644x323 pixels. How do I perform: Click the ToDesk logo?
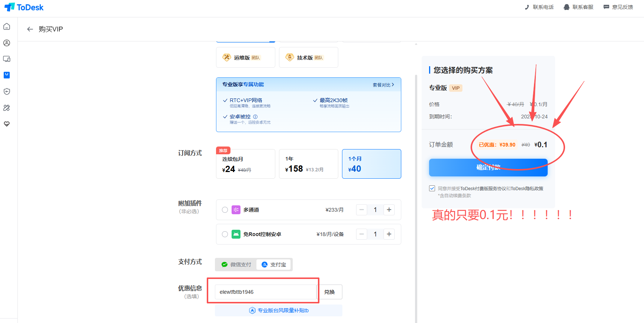[x=24, y=7]
